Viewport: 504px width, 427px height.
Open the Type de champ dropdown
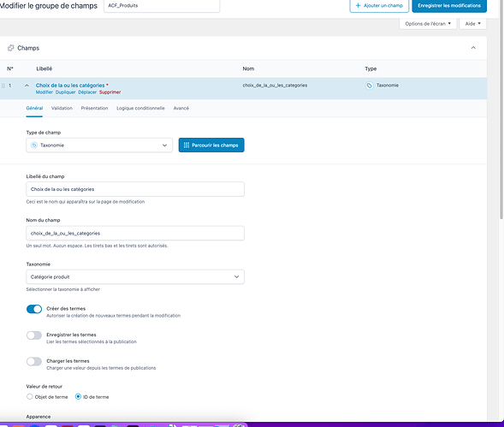pos(99,145)
